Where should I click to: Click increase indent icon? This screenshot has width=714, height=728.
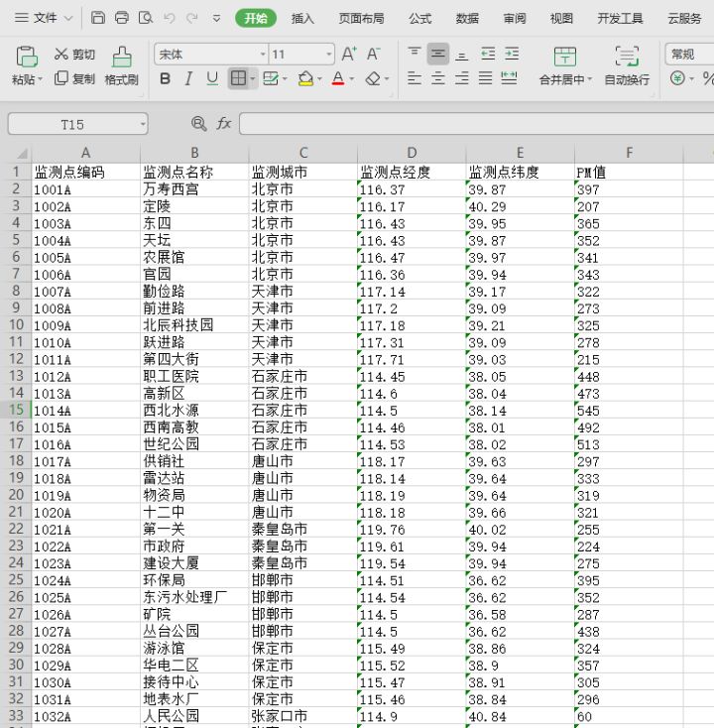pyautogui.click(x=512, y=54)
